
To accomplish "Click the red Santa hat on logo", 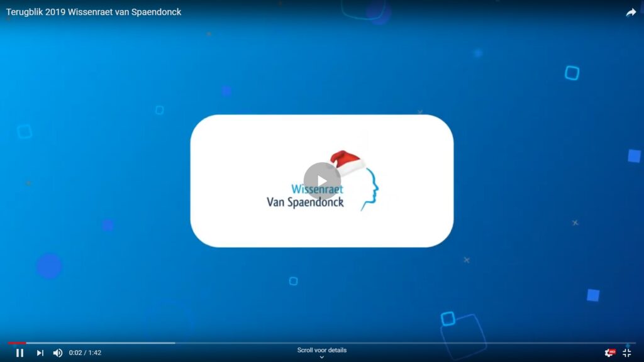I will 347,161.
